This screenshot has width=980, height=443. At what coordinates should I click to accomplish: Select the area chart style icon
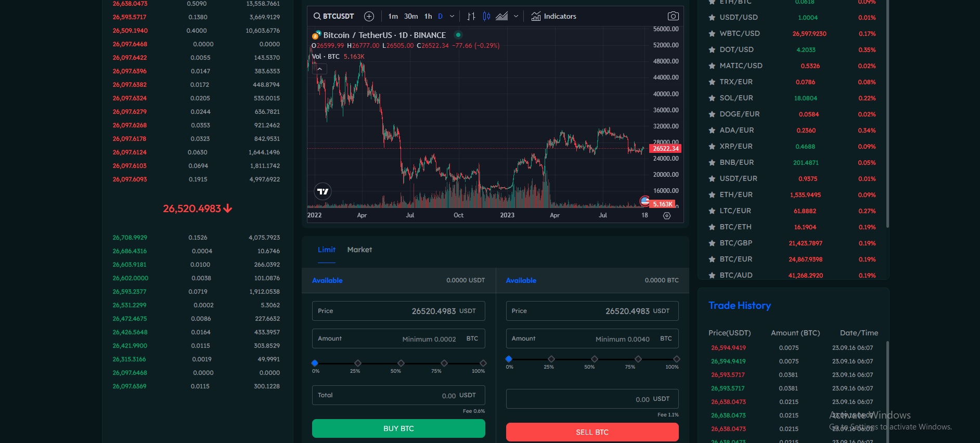point(501,16)
